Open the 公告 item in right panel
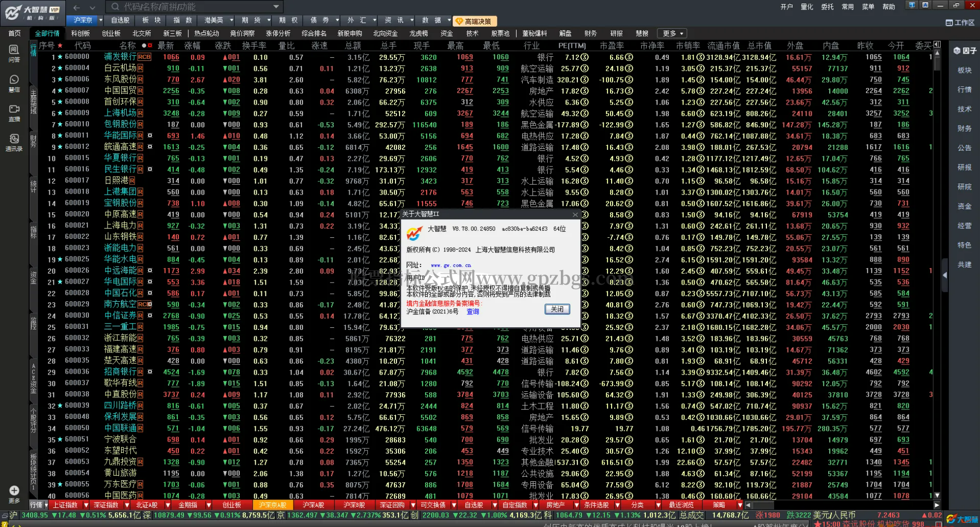Image resolution: width=980 pixels, height=527 pixels. (964, 148)
